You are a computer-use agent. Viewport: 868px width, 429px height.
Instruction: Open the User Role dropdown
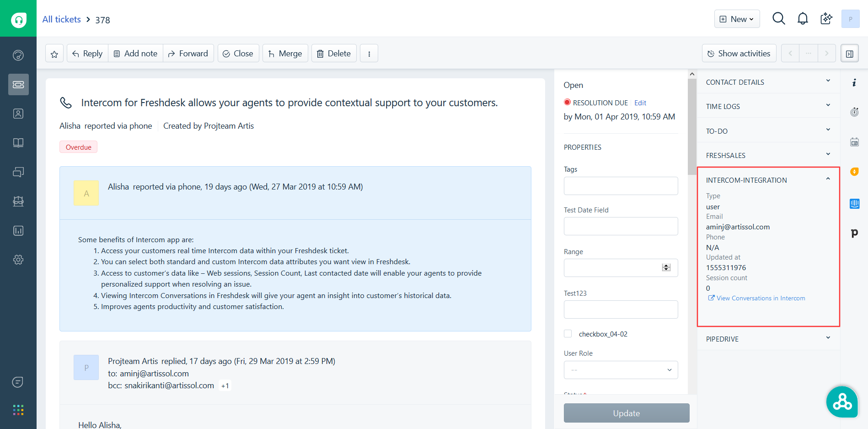tap(621, 370)
